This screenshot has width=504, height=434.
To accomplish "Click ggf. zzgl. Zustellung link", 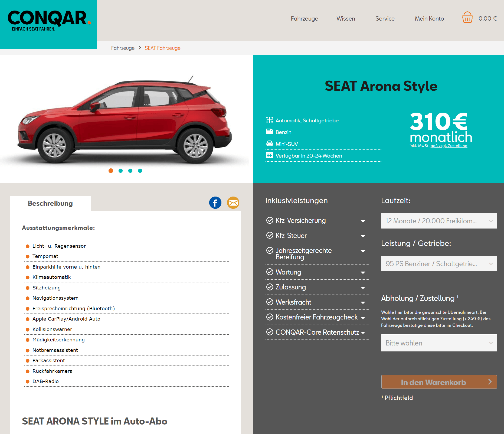I will pos(449,146).
